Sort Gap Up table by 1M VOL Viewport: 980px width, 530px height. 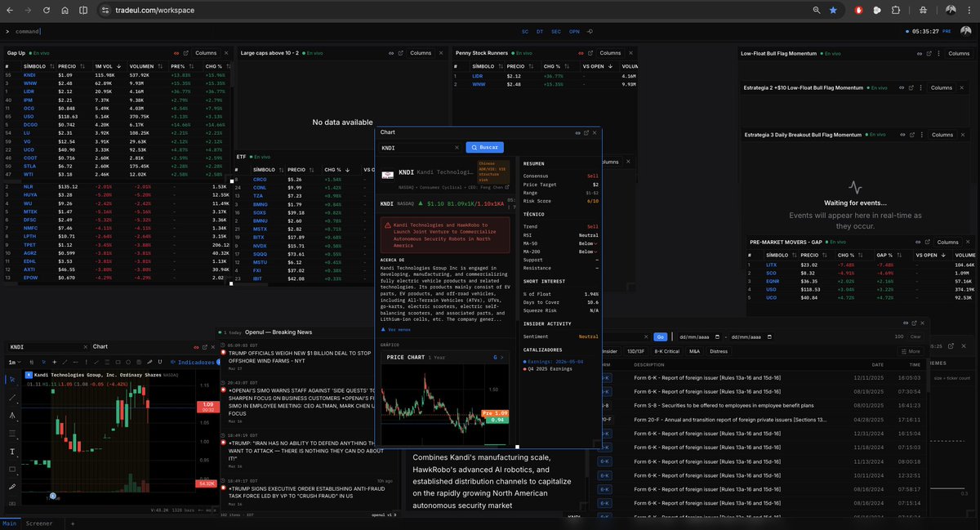tap(106, 66)
